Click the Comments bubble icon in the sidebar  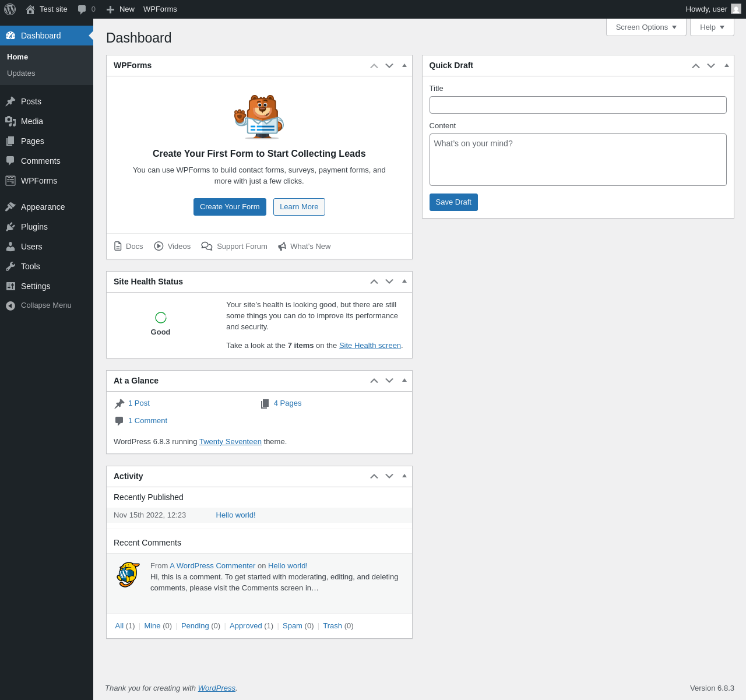[10, 161]
